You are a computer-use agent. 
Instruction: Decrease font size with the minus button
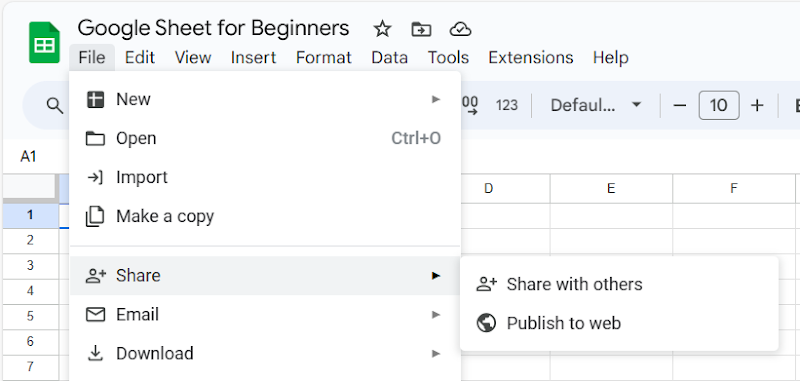point(680,106)
